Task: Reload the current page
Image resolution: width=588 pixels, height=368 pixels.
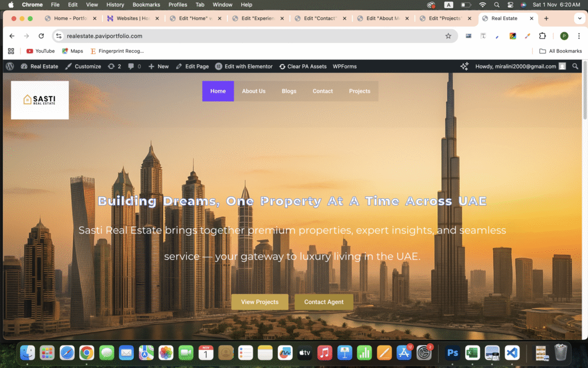Action: click(41, 36)
